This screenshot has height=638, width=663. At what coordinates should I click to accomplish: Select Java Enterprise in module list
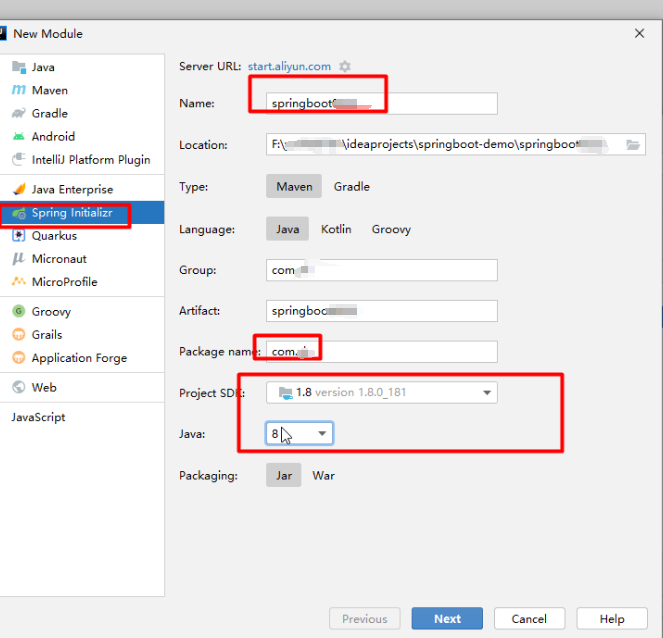coord(82,189)
